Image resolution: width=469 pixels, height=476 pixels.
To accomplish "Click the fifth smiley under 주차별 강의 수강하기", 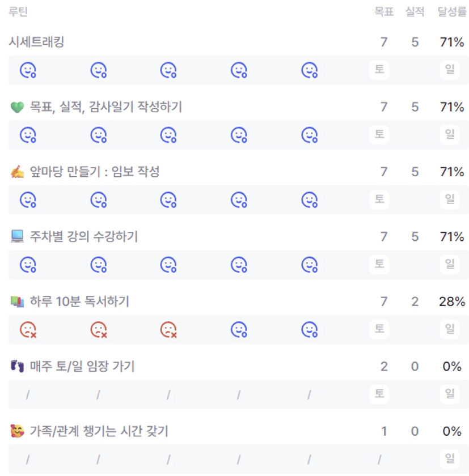I will point(309,264).
